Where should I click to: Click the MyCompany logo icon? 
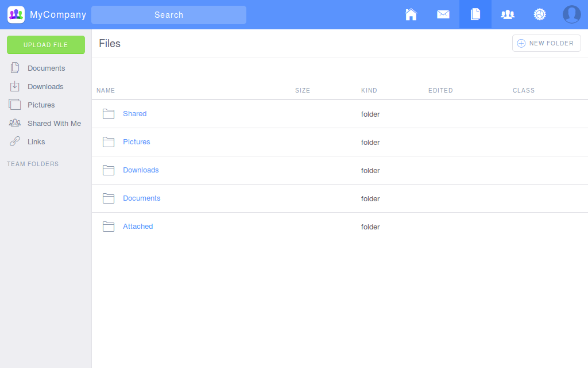point(16,14)
